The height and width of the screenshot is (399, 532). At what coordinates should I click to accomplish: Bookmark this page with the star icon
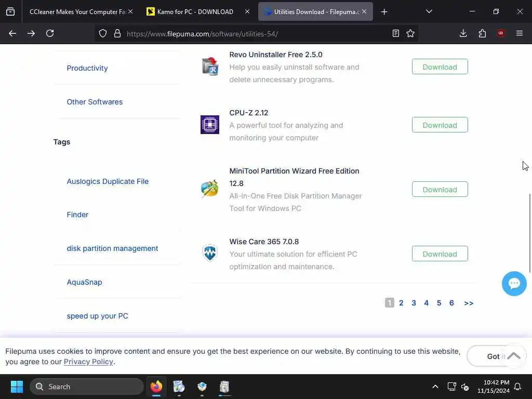410,33
